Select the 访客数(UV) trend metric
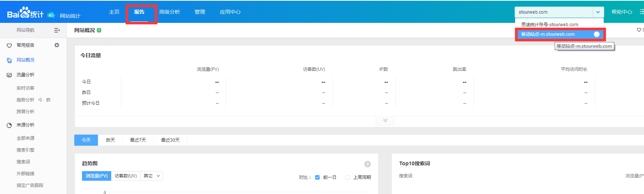The height and width of the screenshot is (194, 644). [126, 176]
